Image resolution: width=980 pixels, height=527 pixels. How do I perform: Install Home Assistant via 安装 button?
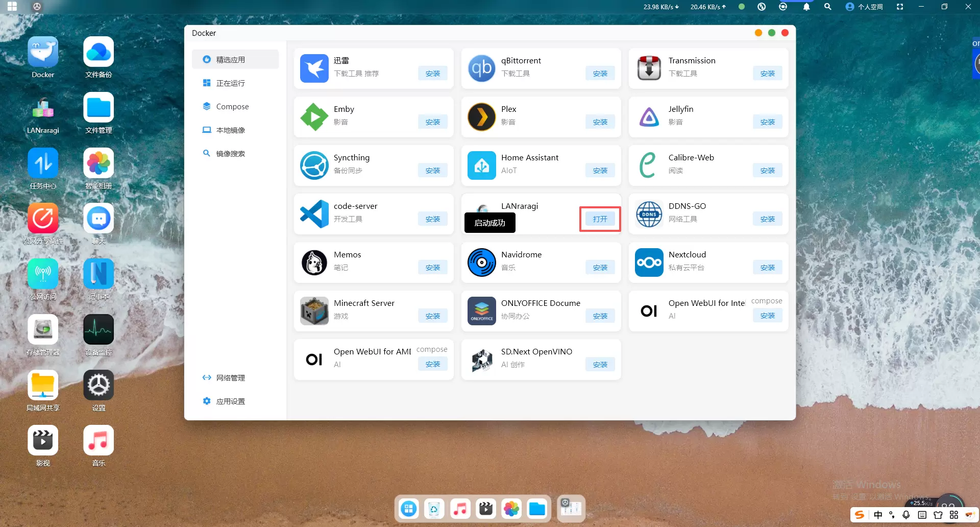(600, 171)
